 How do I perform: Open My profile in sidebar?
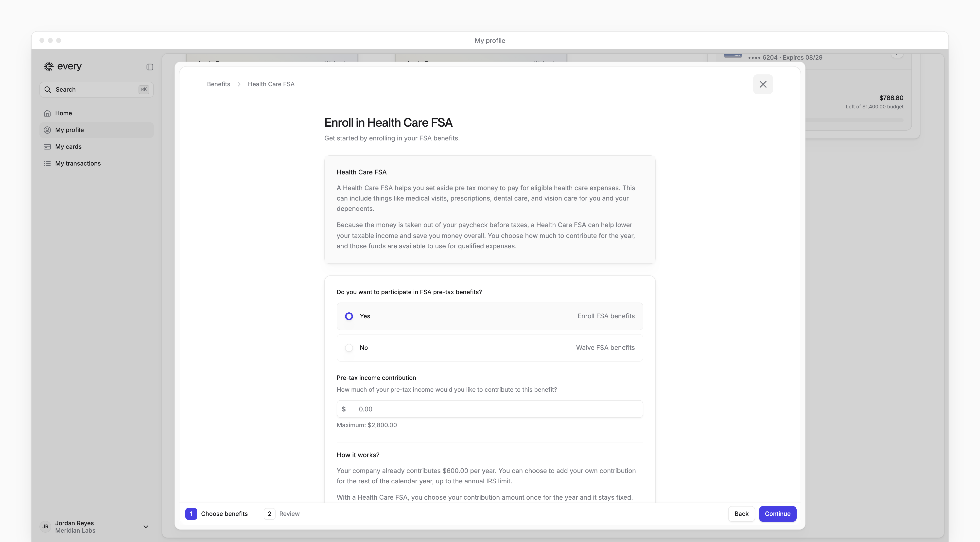[x=96, y=130]
